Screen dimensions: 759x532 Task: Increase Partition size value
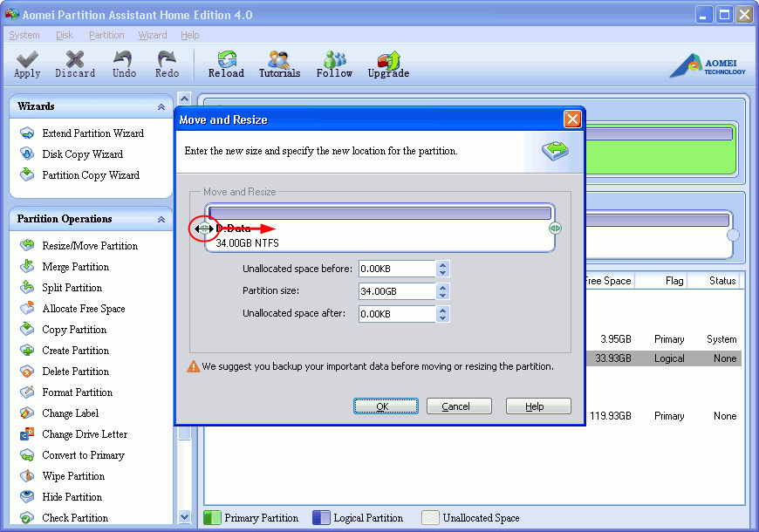[x=442, y=288]
